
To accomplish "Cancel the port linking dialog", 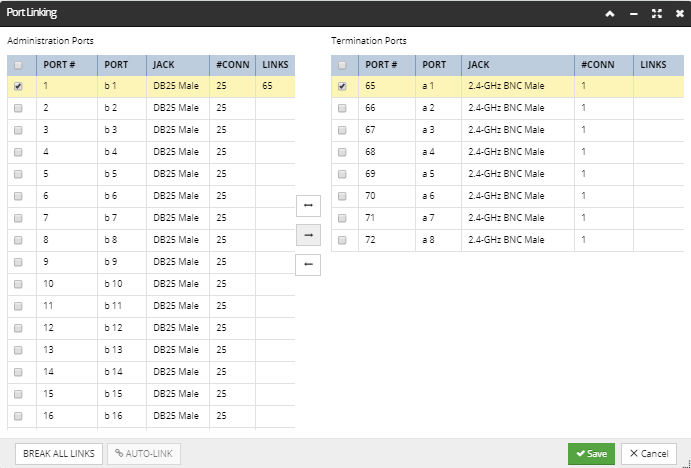I will pyautogui.click(x=649, y=453).
